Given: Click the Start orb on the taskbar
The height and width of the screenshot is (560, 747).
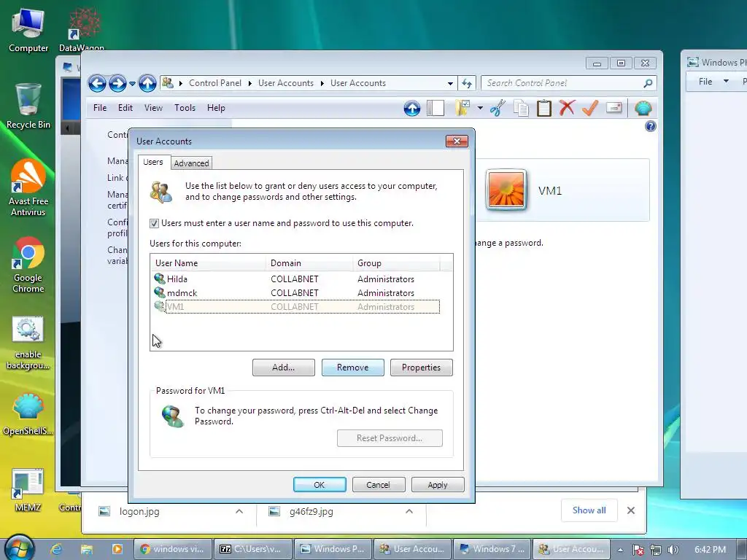Looking at the screenshot, I should [20, 548].
